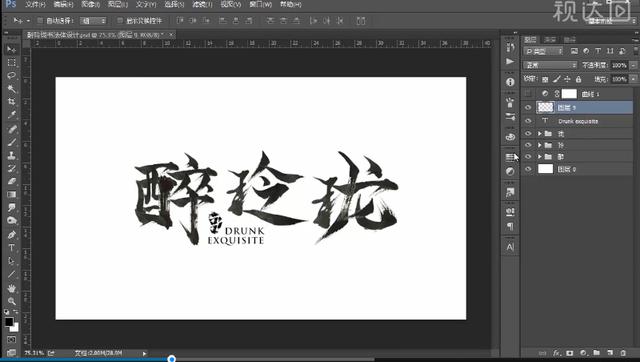Select the Eraser tool
The width and height of the screenshot is (640, 362).
pos(11,181)
